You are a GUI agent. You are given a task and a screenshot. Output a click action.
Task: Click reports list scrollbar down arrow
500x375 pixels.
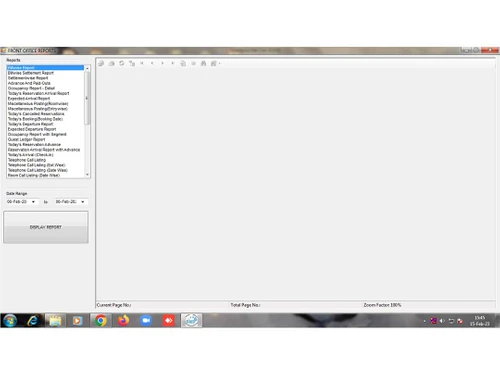pyautogui.click(x=87, y=174)
